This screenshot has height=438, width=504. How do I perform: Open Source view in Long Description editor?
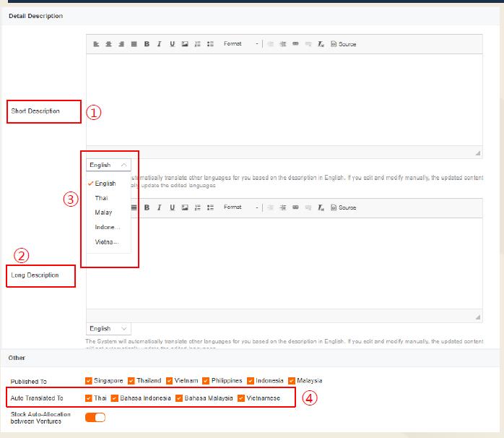pyautogui.click(x=343, y=207)
